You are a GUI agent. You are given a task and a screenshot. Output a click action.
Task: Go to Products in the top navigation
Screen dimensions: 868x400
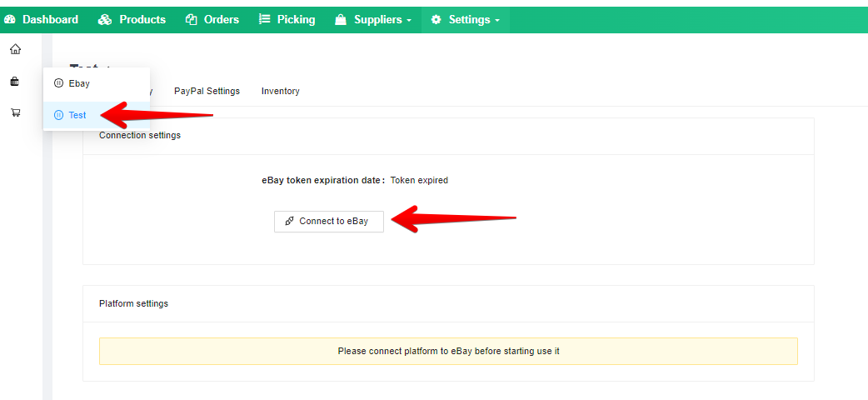132,19
